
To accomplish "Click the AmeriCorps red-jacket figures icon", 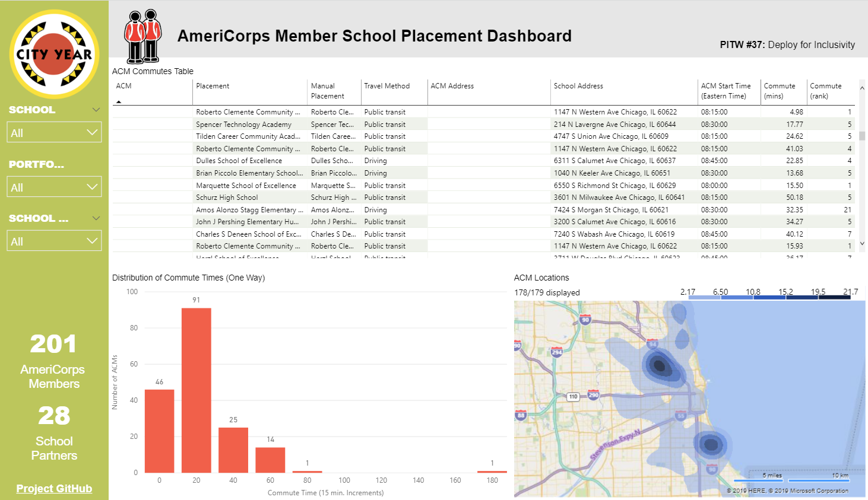I will click(142, 36).
